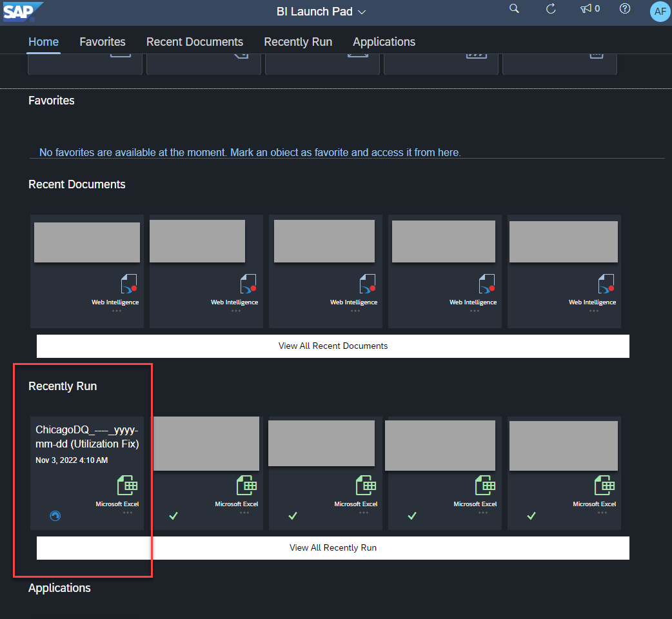Click Web Intelligence icon on third recent document
672x619 pixels.
pos(368,284)
